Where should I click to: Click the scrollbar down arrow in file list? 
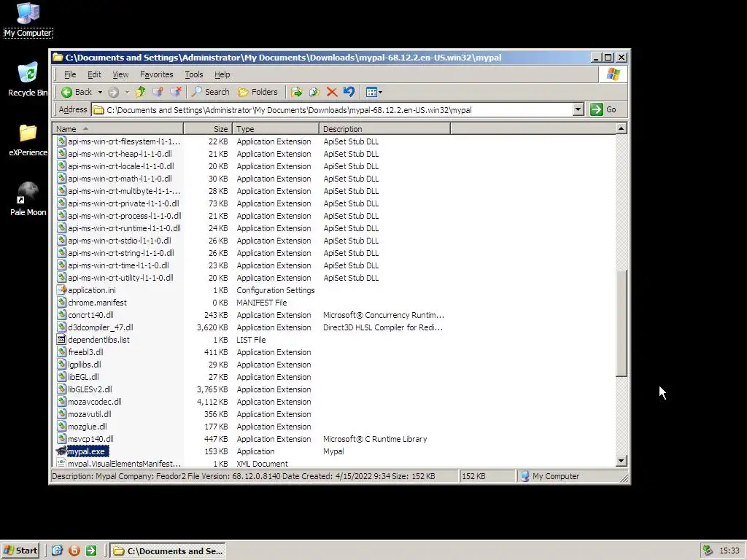point(622,461)
